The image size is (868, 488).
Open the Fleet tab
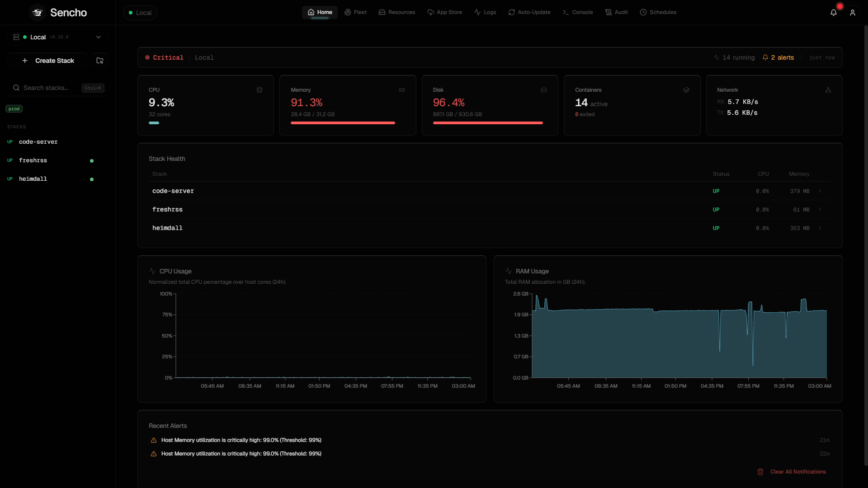click(355, 12)
